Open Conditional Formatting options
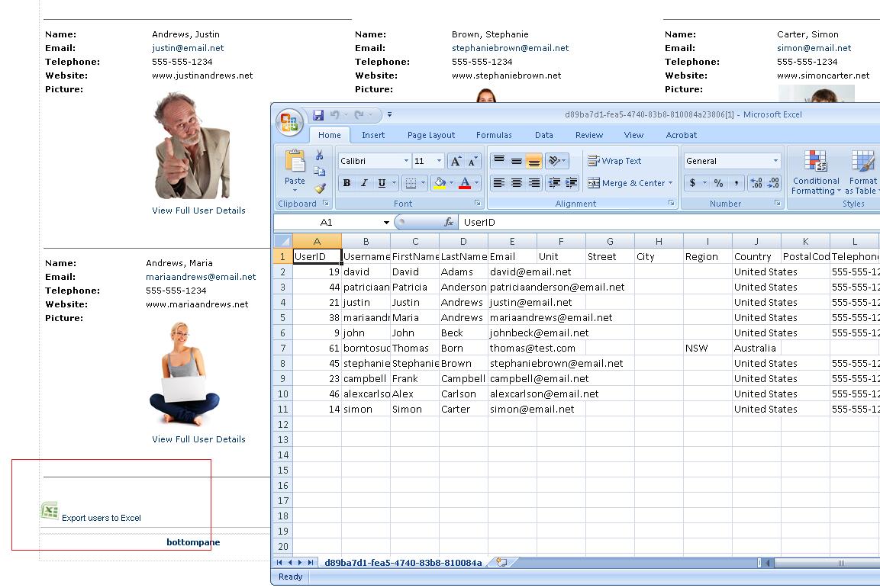This screenshot has width=880, height=588. (x=815, y=172)
